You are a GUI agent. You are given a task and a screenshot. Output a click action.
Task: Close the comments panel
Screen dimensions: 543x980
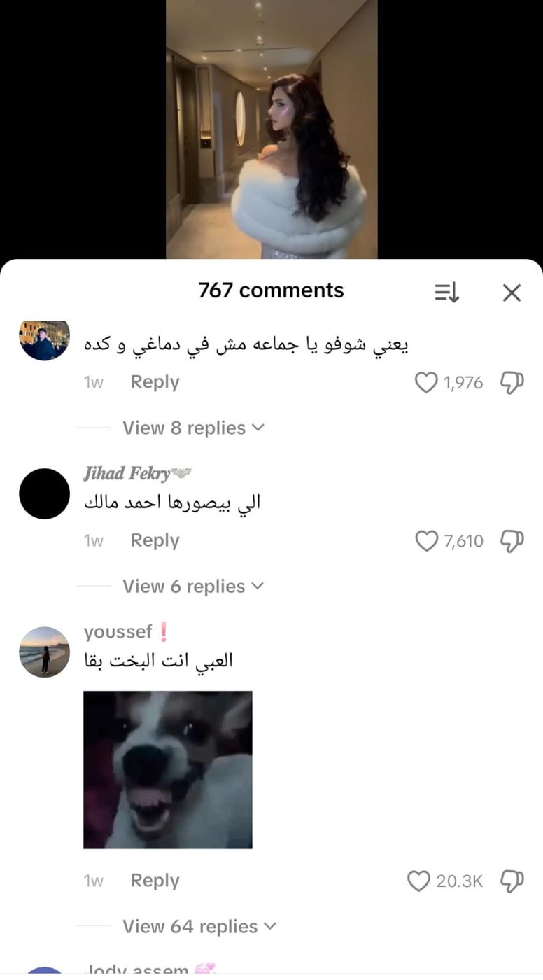click(512, 293)
